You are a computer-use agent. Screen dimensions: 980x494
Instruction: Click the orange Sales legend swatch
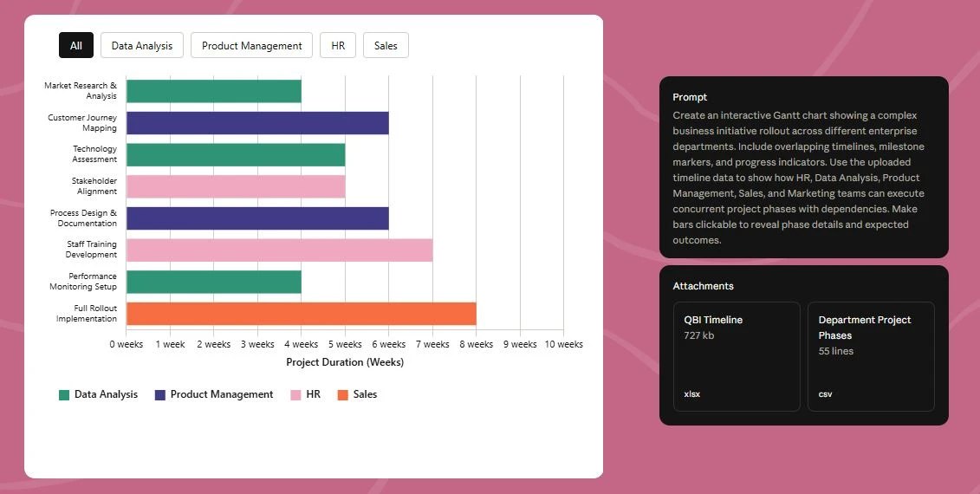coord(342,395)
